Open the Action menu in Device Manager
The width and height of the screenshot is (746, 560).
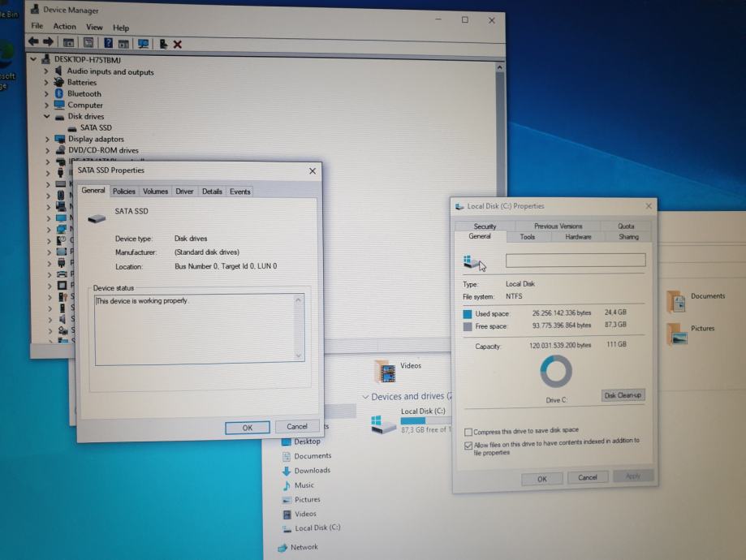coord(64,27)
